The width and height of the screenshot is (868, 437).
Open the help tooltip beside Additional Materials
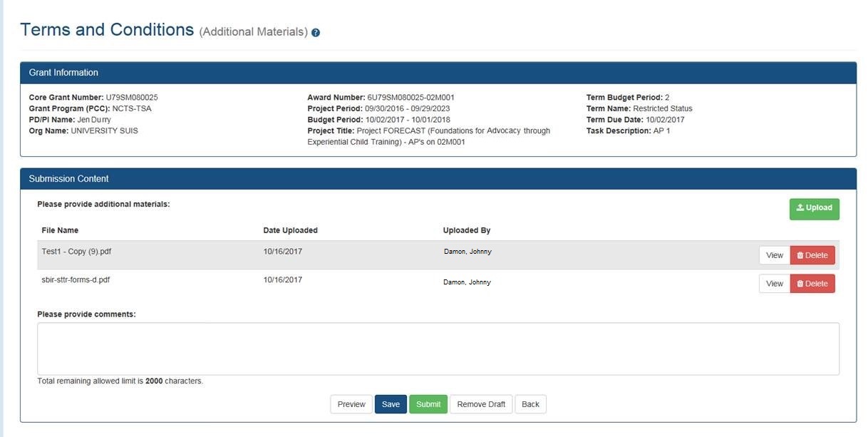316,32
